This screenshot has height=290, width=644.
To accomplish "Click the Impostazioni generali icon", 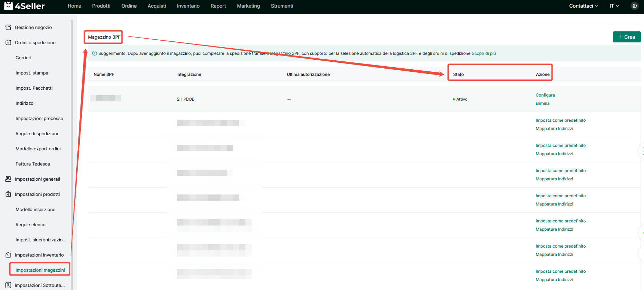I will point(8,179).
